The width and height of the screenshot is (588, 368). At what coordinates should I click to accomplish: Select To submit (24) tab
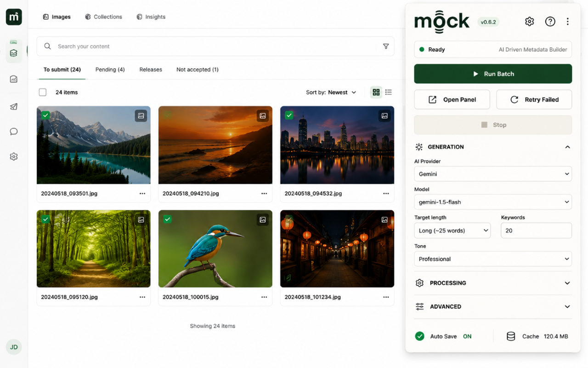[x=62, y=70]
